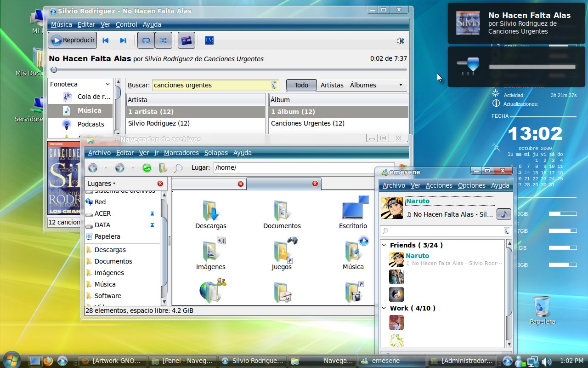Open the Cola de reproducción source
This screenshot has width=588, height=368.
(81, 97)
